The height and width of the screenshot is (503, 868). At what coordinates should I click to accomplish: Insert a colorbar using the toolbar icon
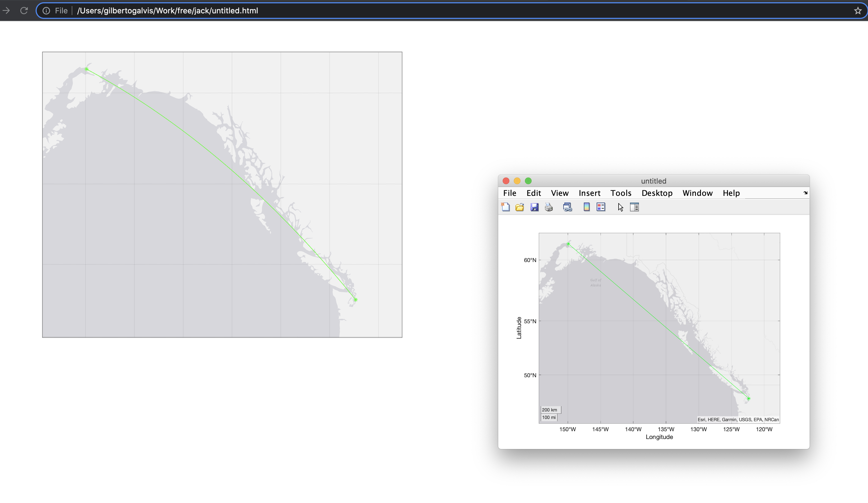(x=586, y=207)
